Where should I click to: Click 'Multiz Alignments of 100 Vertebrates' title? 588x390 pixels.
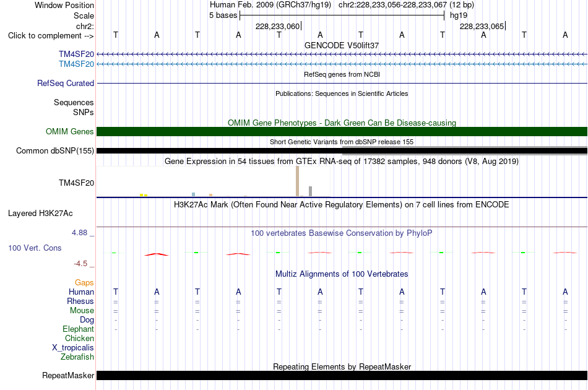tap(342, 274)
